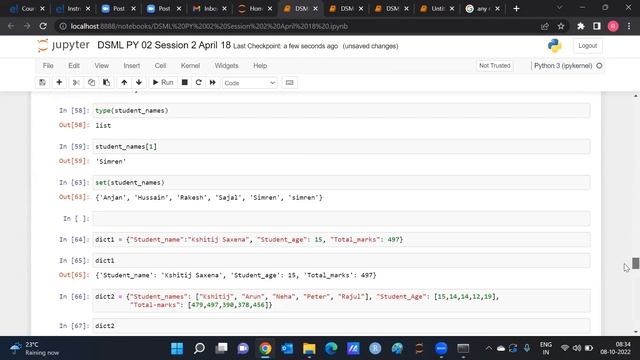Open File Explorer from the taskbar

pos(309,348)
